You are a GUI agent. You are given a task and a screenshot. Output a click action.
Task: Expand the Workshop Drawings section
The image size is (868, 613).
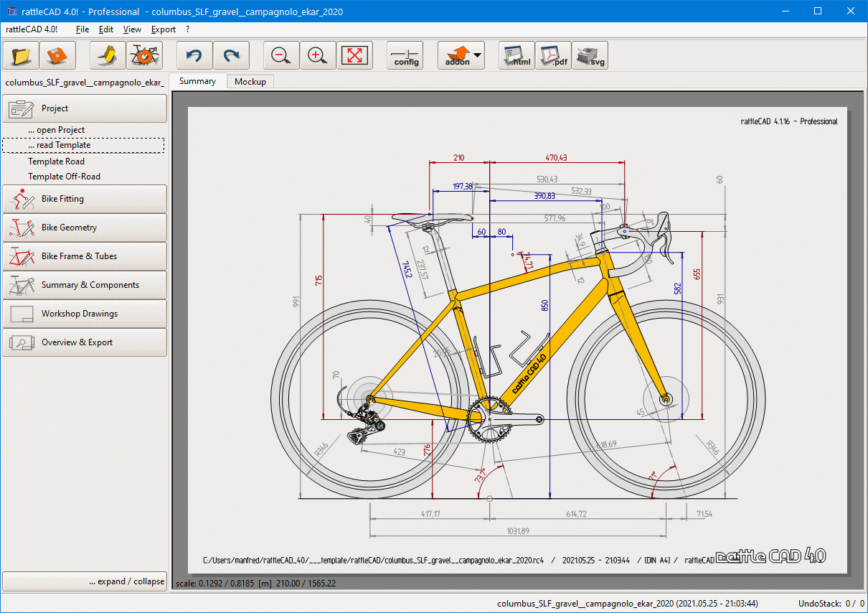coord(85,314)
